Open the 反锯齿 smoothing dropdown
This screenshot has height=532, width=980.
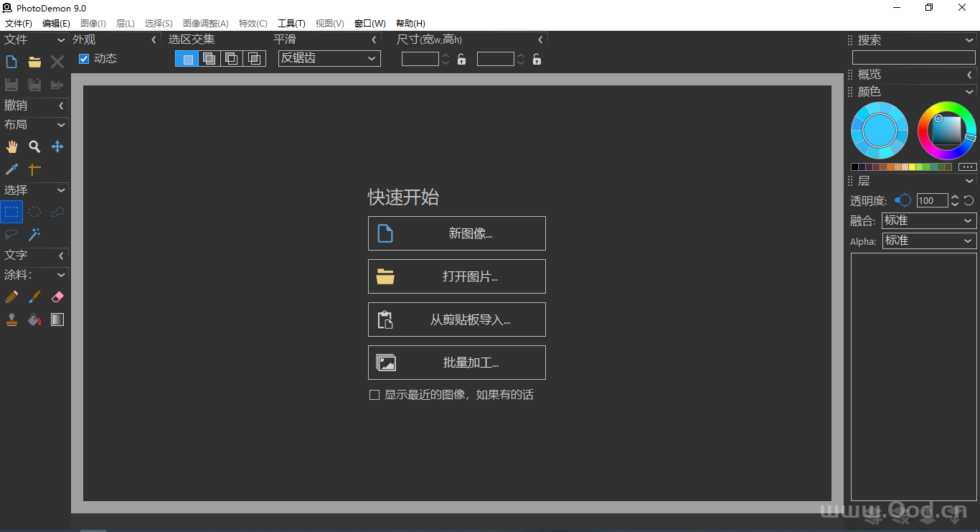click(x=329, y=58)
